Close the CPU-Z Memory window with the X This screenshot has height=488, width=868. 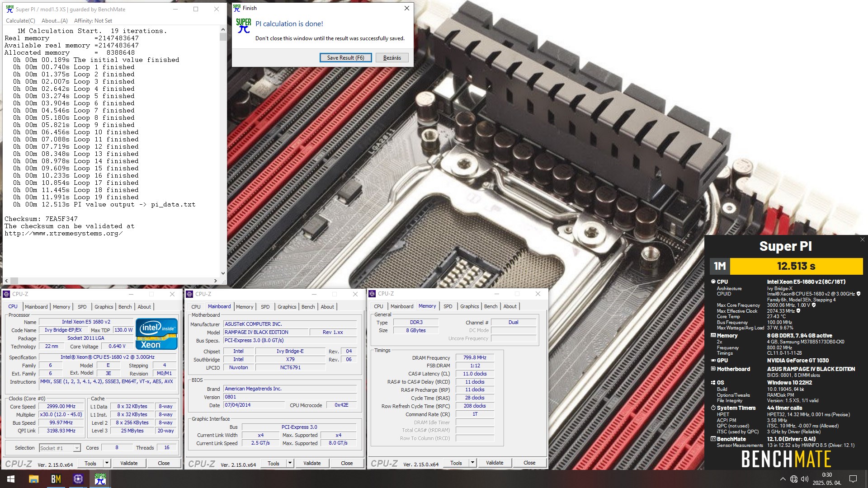click(538, 294)
